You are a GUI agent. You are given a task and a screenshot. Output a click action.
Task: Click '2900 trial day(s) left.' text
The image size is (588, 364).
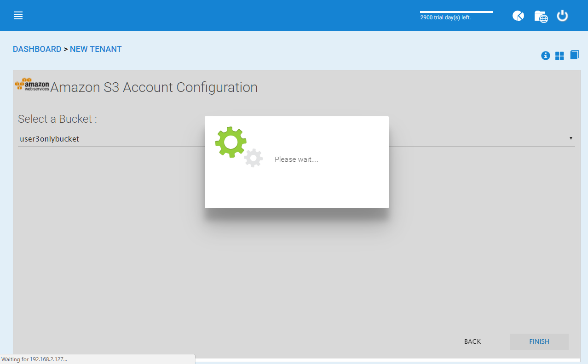coord(445,17)
